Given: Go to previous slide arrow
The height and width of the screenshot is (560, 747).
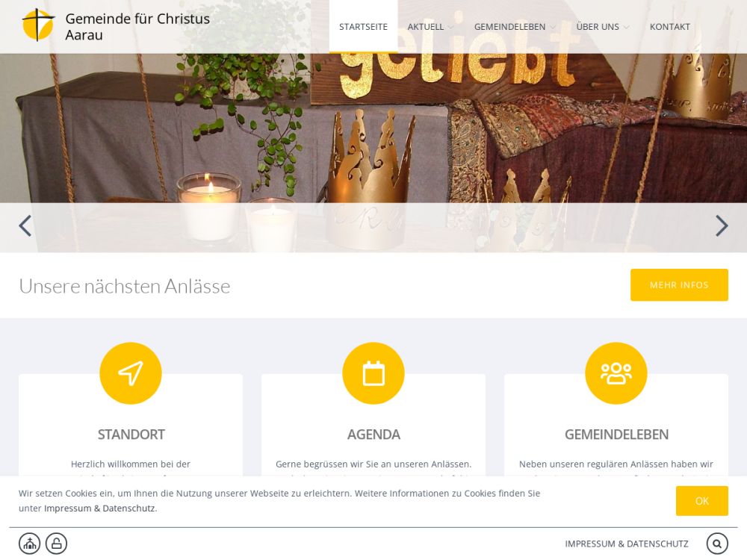Looking at the screenshot, I should point(25,225).
